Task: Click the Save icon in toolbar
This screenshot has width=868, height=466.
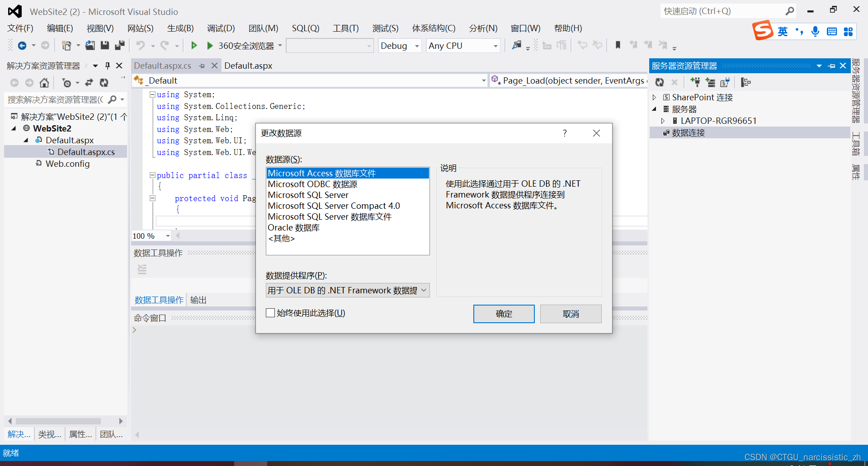Action: coord(105,45)
